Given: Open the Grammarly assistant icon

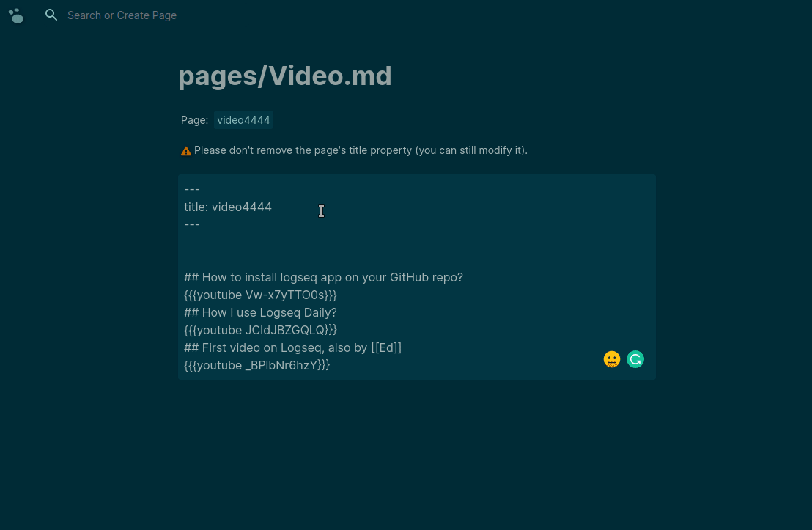Looking at the screenshot, I should coord(635,359).
